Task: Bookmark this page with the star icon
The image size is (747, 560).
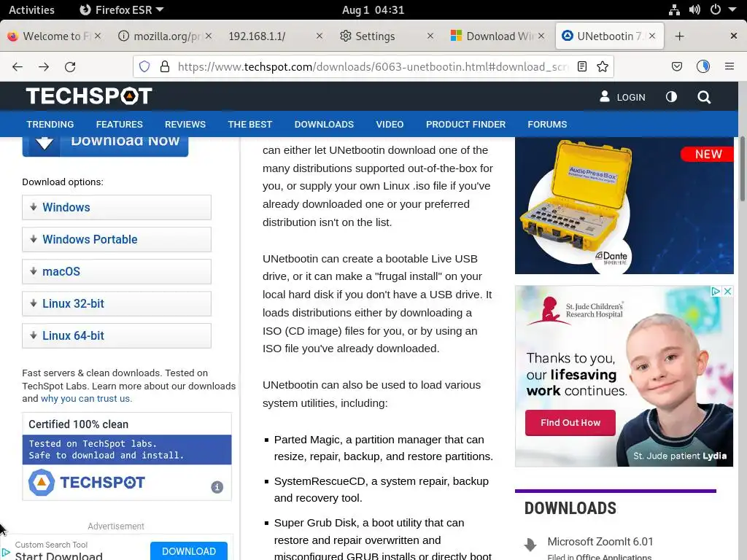Action: pyautogui.click(x=603, y=66)
